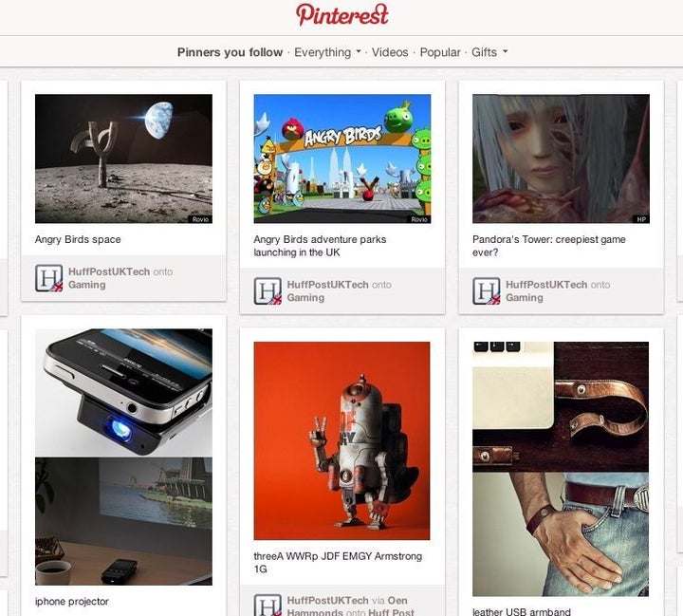Screen dimensions: 683x616
Task: Open HuffPostUKTech avatar under threeA robot pin
Action: pos(268,605)
